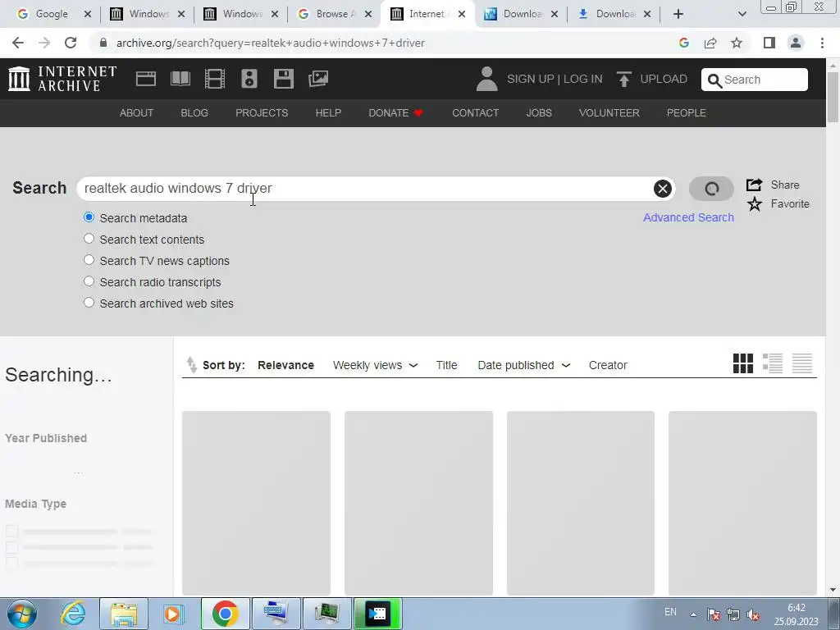Open the Software floppy-disk icon
This screenshot has height=630, width=840.
pos(283,79)
